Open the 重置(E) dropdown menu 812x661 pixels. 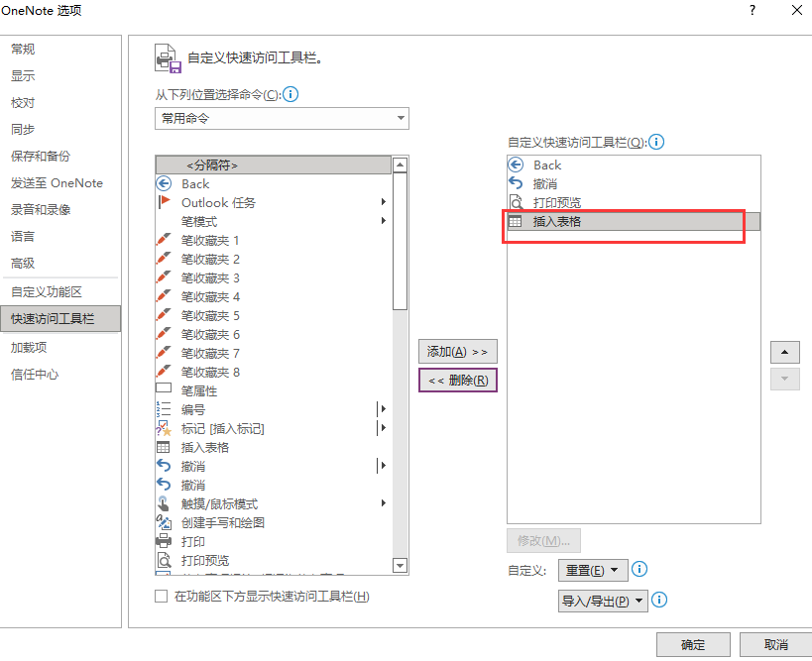[592, 570]
